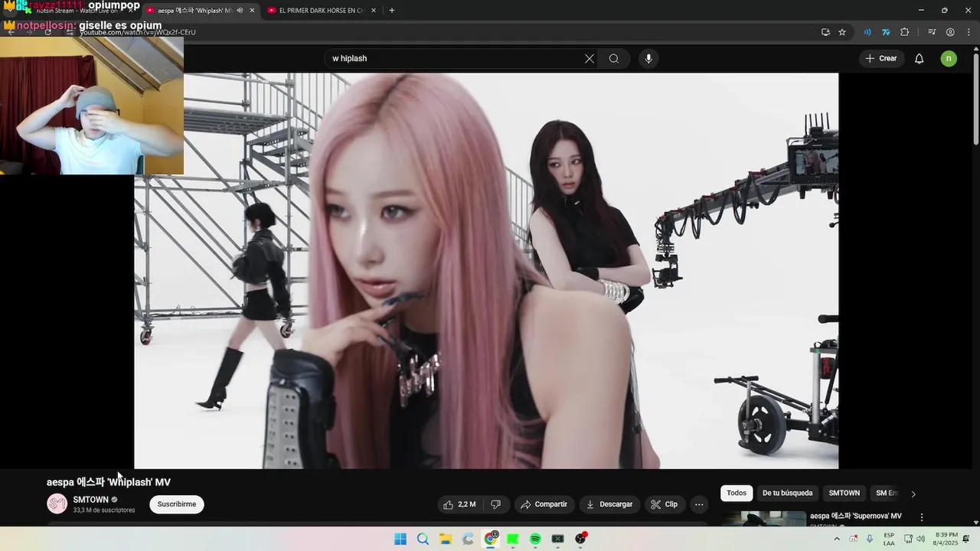
Task: Open the volume control in tray
Action: pyautogui.click(x=920, y=539)
